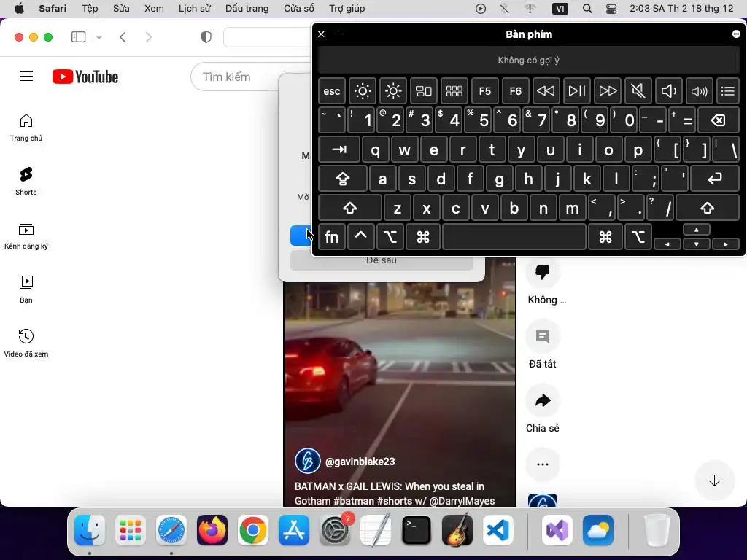Tap the decrease brightness key
Screen dimensions: 747x560
point(362,91)
